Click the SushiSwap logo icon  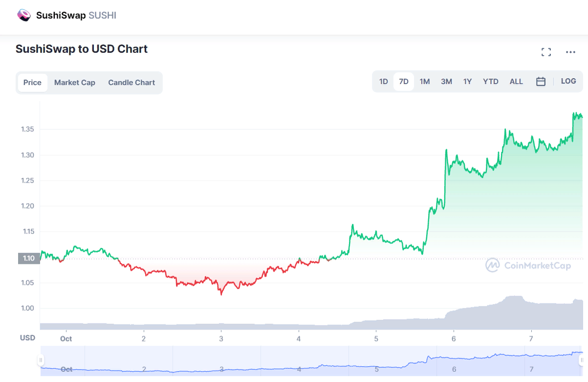23,15
